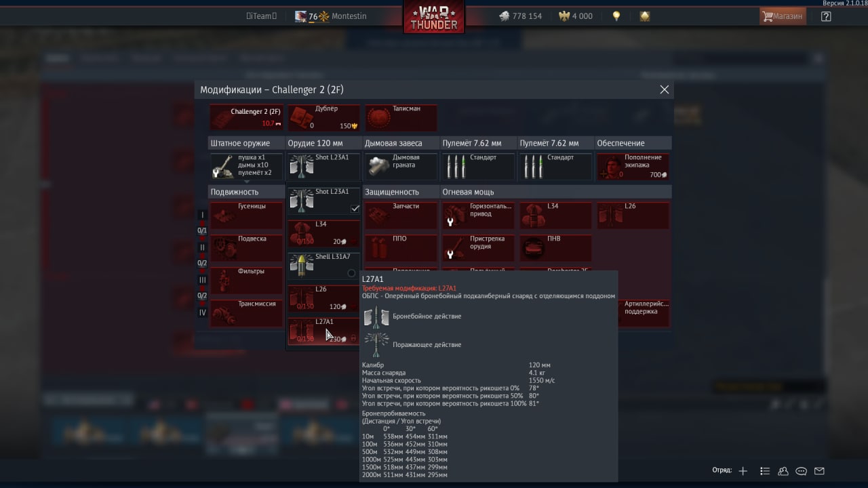The width and height of the screenshot is (868, 488).
Task: Select Shell L31A7 radio button
Action: click(x=351, y=273)
